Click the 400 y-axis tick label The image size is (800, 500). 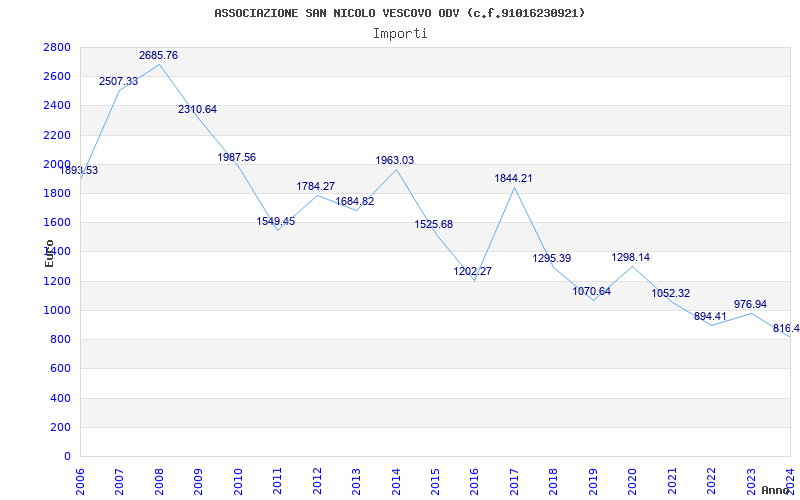tap(60, 398)
